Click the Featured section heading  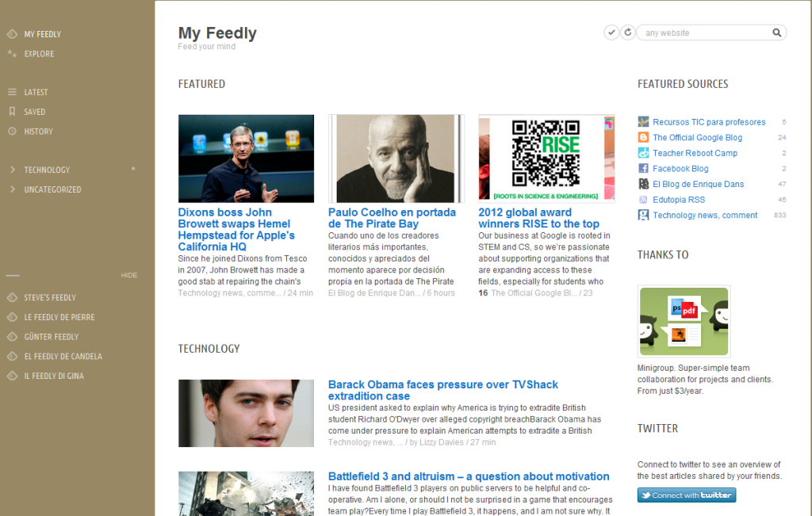tap(201, 84)
